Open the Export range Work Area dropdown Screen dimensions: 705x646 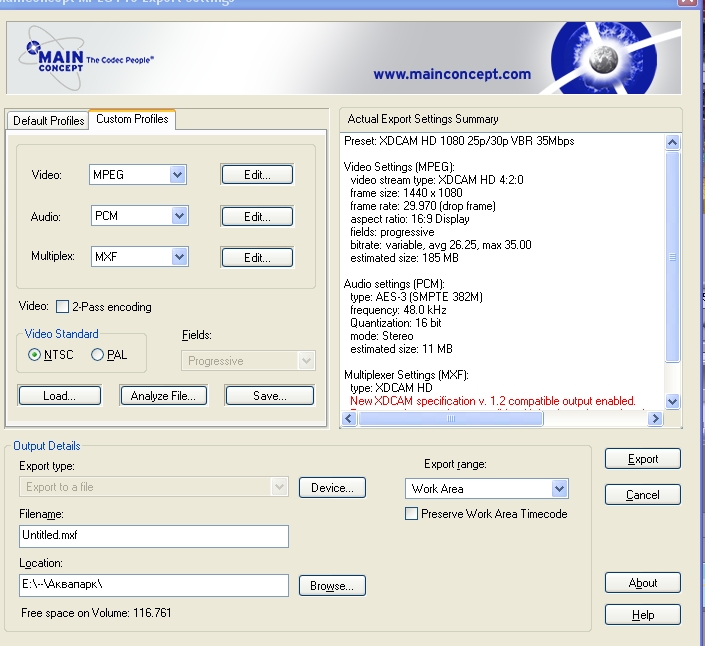486,489
